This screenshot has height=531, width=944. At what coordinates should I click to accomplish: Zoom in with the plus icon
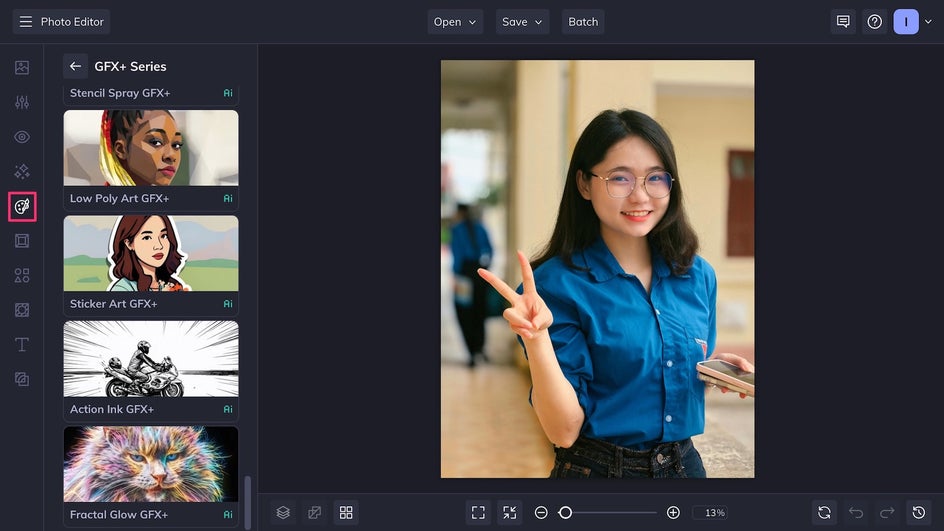[x=673, y=512]
